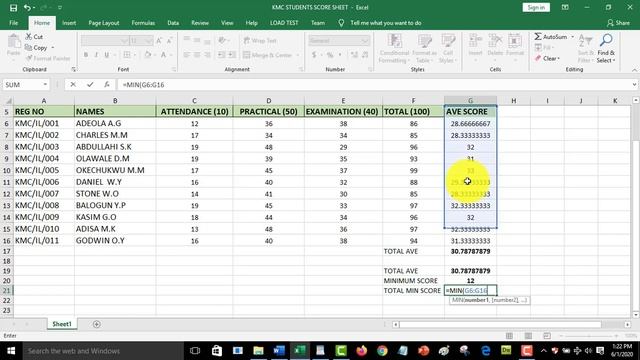This screenshot has width=640, height=360.
Task: Open the Name Box dropdown arrow
Action: [x=45, y=84]
